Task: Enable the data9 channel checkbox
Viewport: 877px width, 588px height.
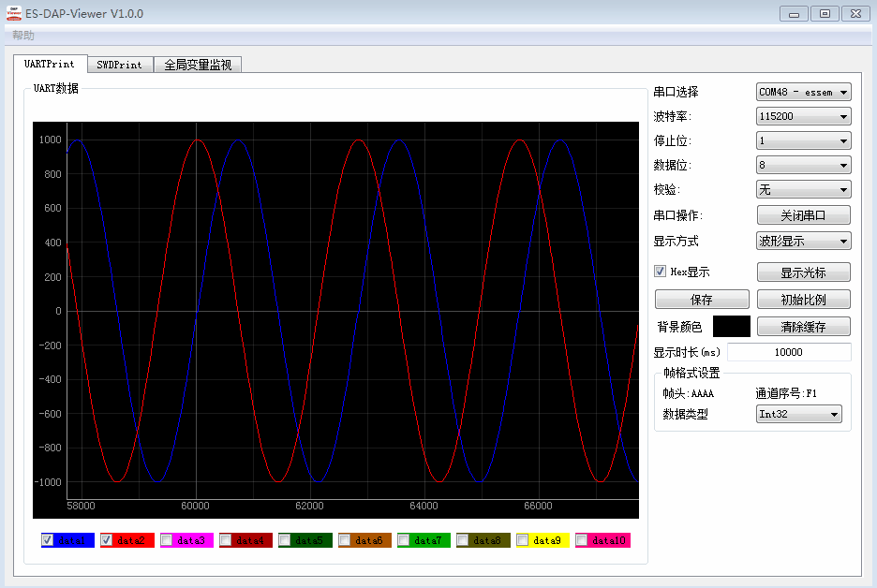Action: coord(523,540)
